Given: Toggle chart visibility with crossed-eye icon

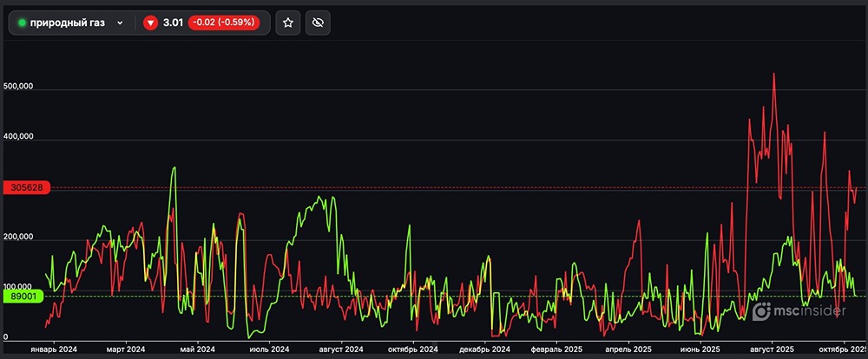Looking at the screenshot, I should click(x=318, y=23).
